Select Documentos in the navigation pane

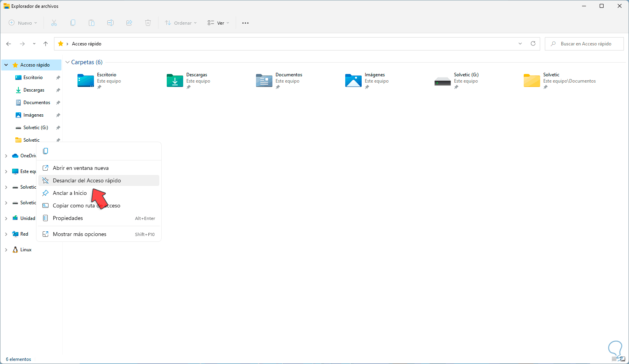click(x=37, y=103)
